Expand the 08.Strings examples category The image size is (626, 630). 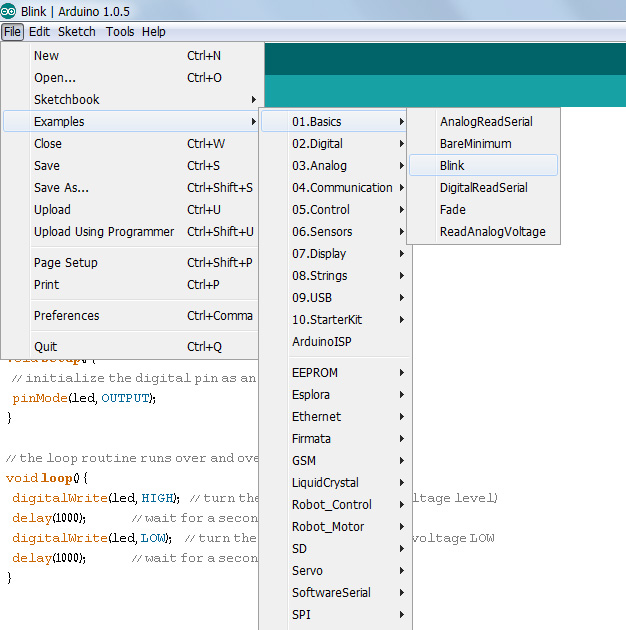pos(334,276)
